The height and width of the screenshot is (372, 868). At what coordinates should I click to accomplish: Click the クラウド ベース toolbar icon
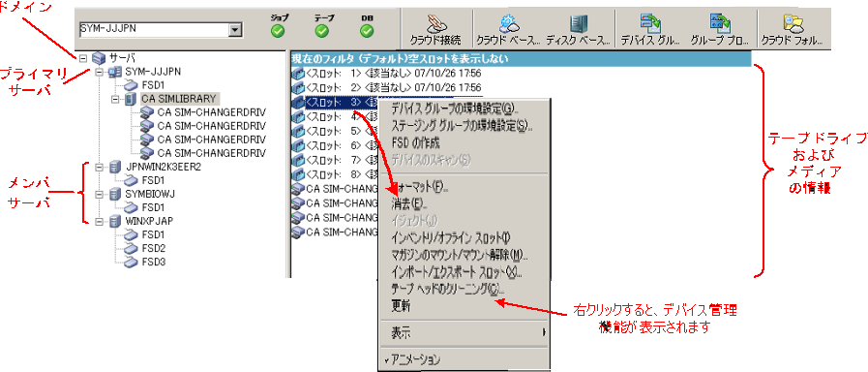[508, 23]
